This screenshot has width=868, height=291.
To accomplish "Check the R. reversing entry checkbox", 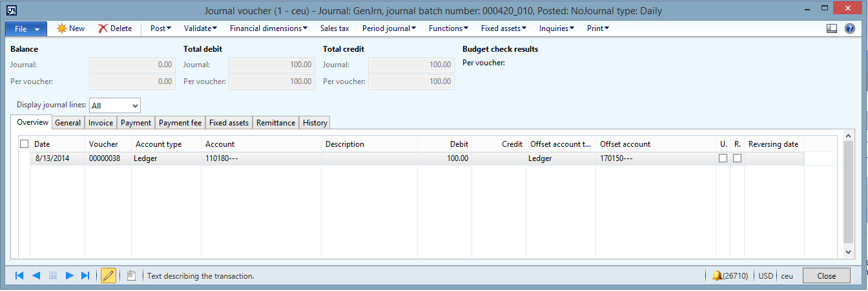I will click(x=737, y=158).
